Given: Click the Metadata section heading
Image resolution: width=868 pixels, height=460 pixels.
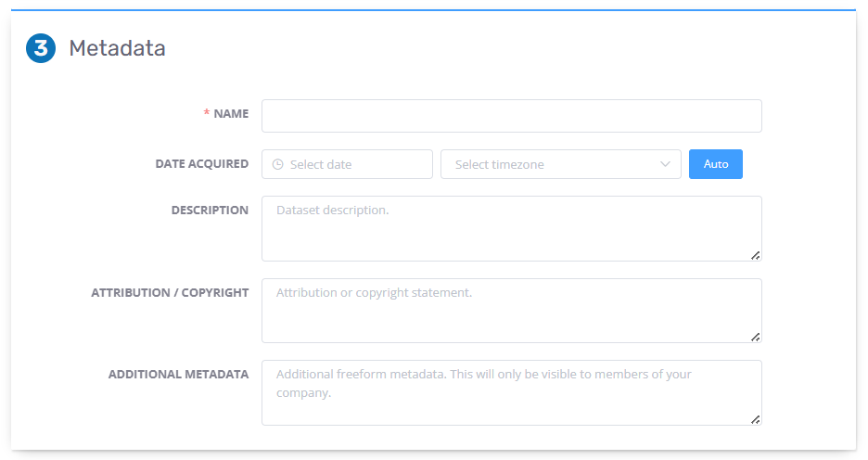Looking at the screenshot, I should 118,48.
